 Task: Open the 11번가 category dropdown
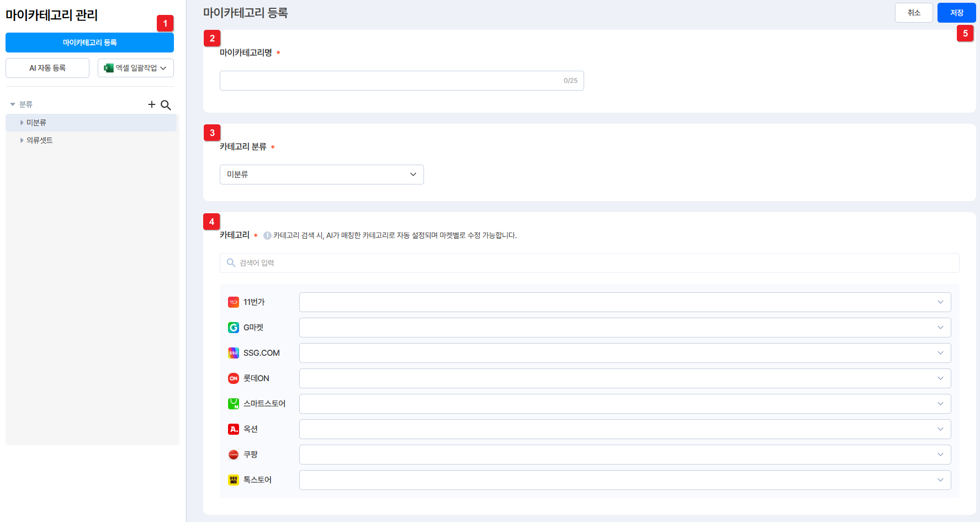point(625,302)
